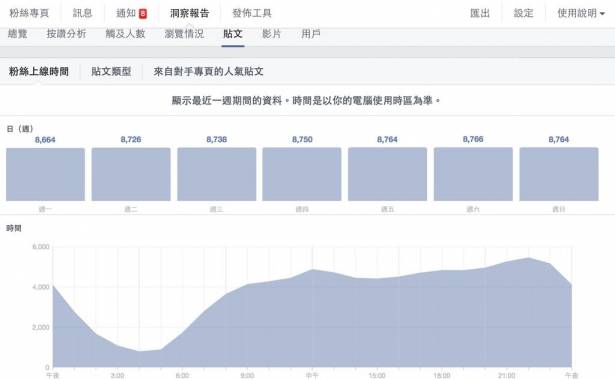Select the 週一 bar showing 8,664
Viewport: 615px width, 379px height.
coord(45,174)
